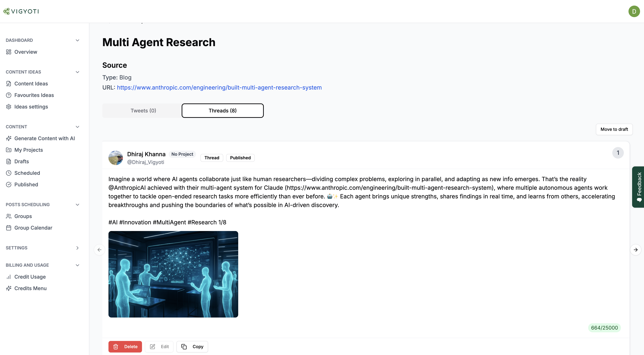
Task: Click the 'Type: Blog' source text
Action: click(117, 77)
